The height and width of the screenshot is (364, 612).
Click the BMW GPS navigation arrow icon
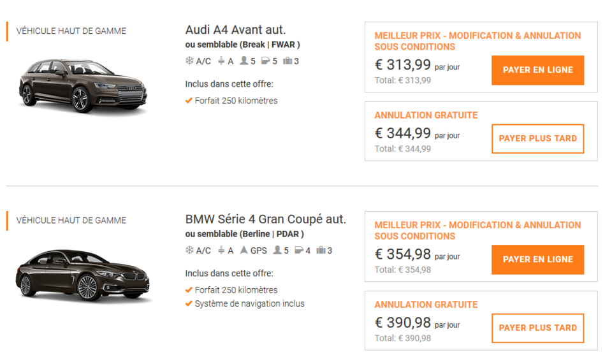(x=244, y=251)
